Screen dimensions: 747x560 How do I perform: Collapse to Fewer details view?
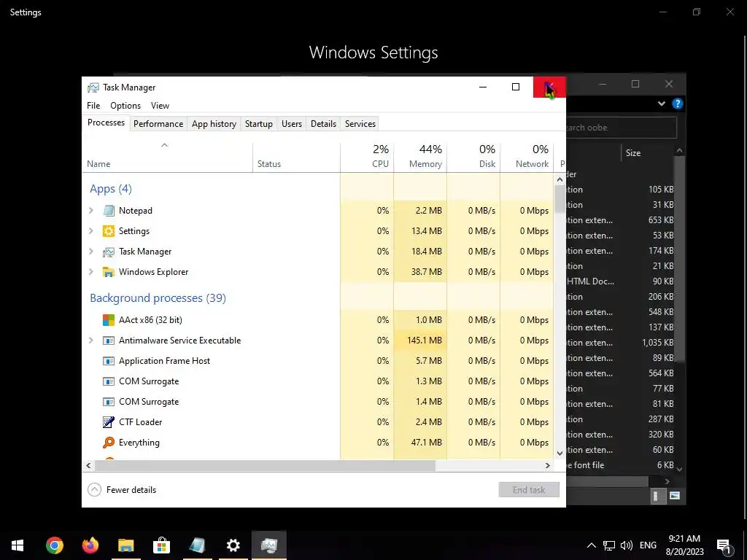tap(123, 490)
